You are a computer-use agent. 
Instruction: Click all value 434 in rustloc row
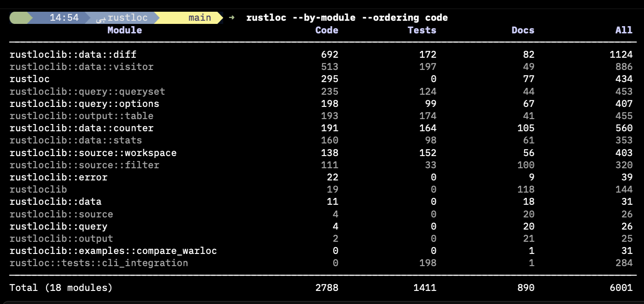pyautogui.click(x=624, y=79)
